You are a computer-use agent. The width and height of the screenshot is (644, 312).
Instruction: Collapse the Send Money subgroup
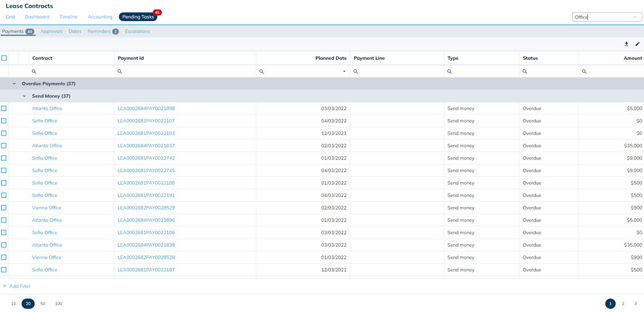(24, 96)
